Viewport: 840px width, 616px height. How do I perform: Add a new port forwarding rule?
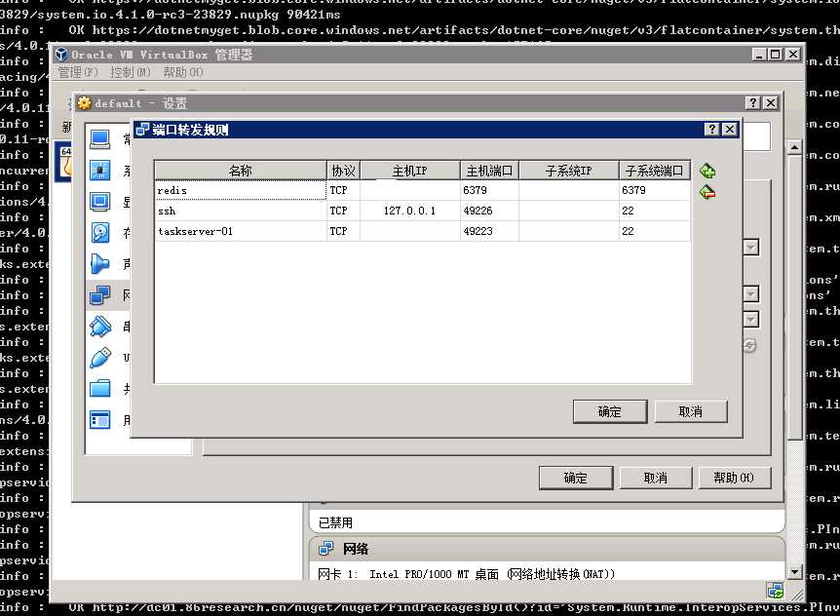click(x=707, y=171)
